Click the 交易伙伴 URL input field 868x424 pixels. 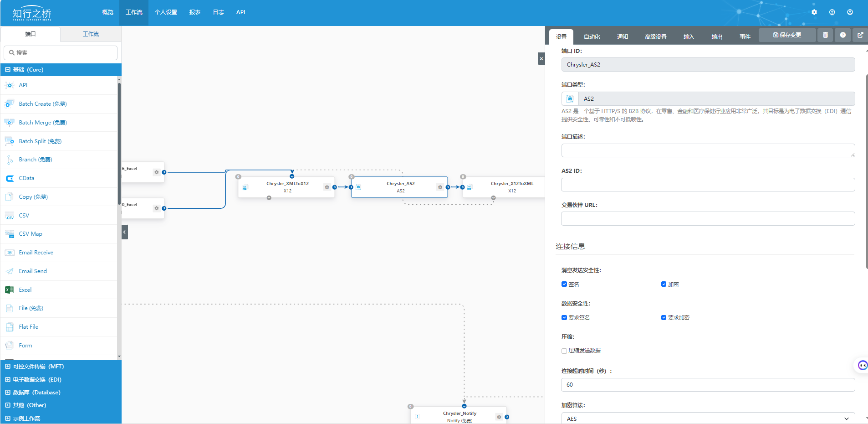708,219
